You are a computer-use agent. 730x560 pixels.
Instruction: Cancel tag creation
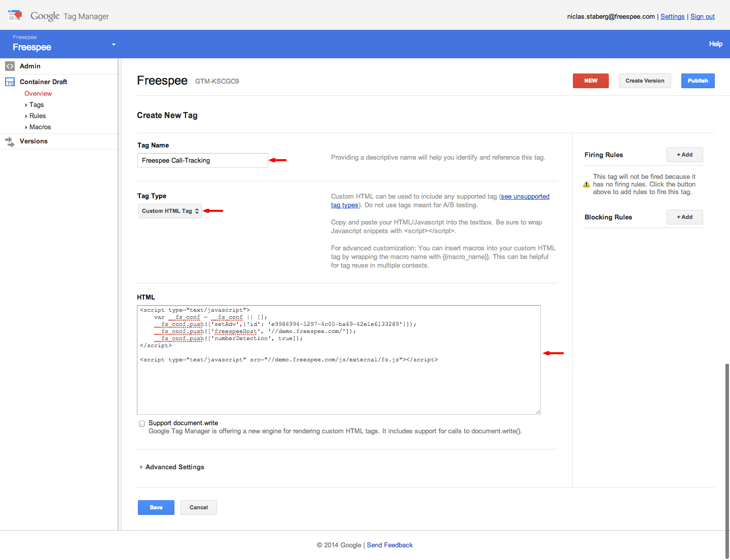coord(199,507)
